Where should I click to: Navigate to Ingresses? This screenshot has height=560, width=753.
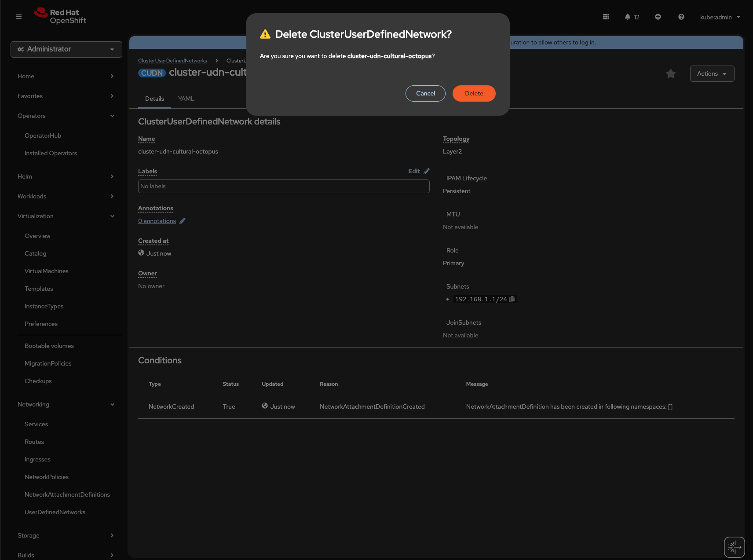click(x=37, y=459)
